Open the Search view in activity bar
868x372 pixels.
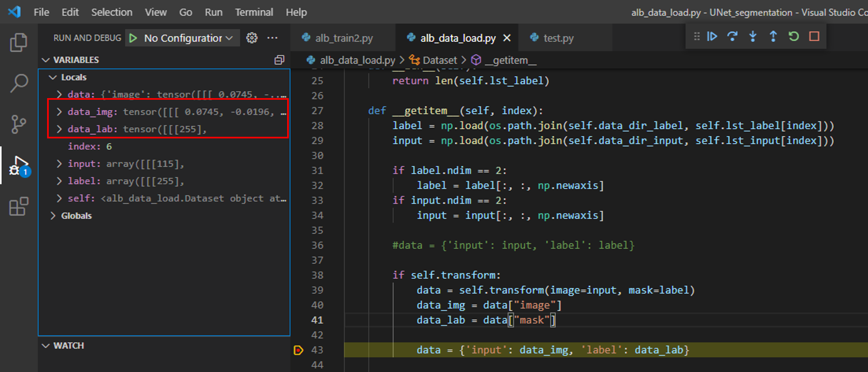tap(18, 83)
